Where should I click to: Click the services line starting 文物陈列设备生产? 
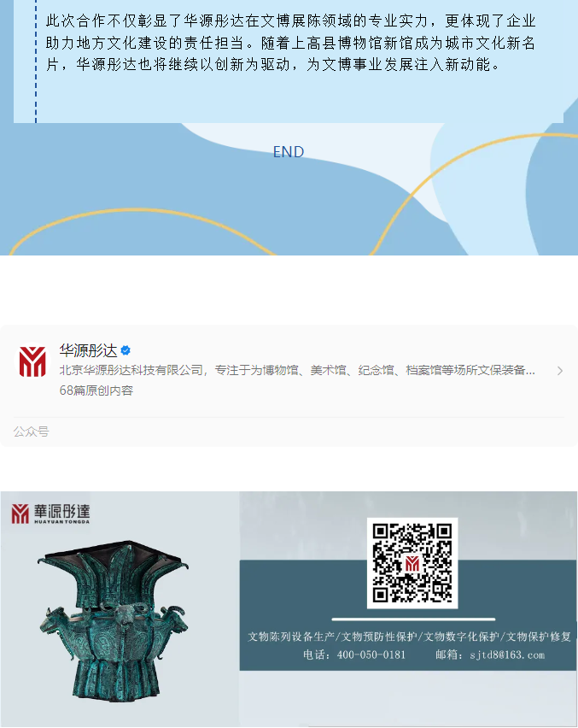point(409,637)
